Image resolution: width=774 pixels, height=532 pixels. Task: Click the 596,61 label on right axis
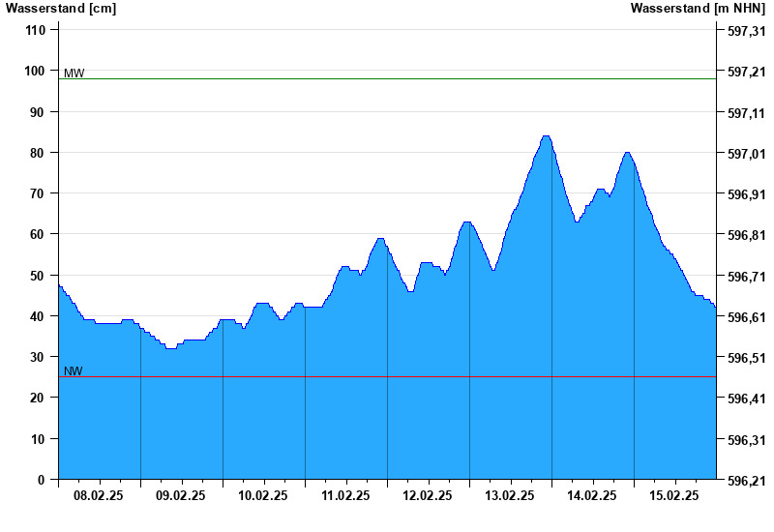[747, 317]
